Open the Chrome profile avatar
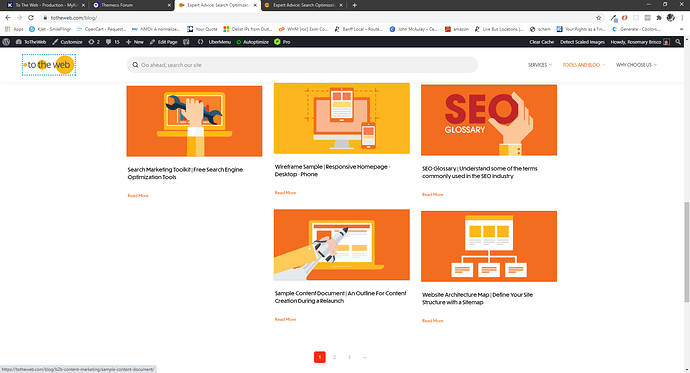Image resolution: width=690 pixels, height=373 pixels. point(671,18)
